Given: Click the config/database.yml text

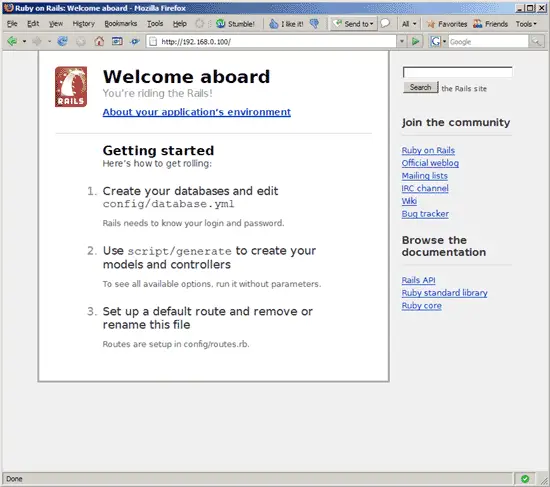Looking at the screenshot, I should pos(168,204).
